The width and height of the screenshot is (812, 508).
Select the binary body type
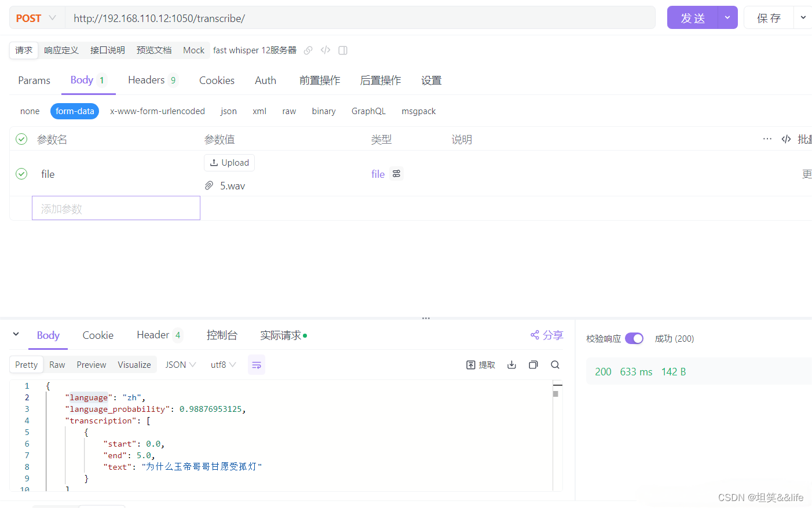(x=324, y=111)
